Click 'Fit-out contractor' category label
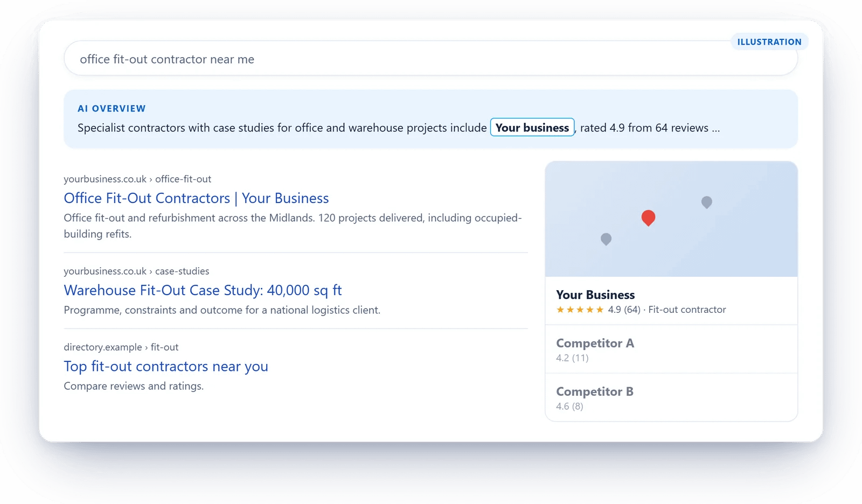This screenshot has height=504, width=862. pos(687,310)
